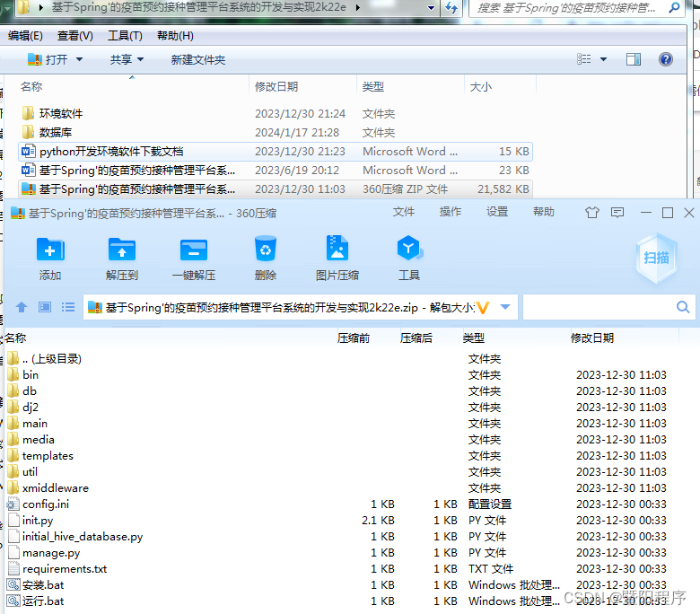Expand the 360压缩 path bar dropdown arrow
The image size is (700, 614).
click(x=505, y=307)
